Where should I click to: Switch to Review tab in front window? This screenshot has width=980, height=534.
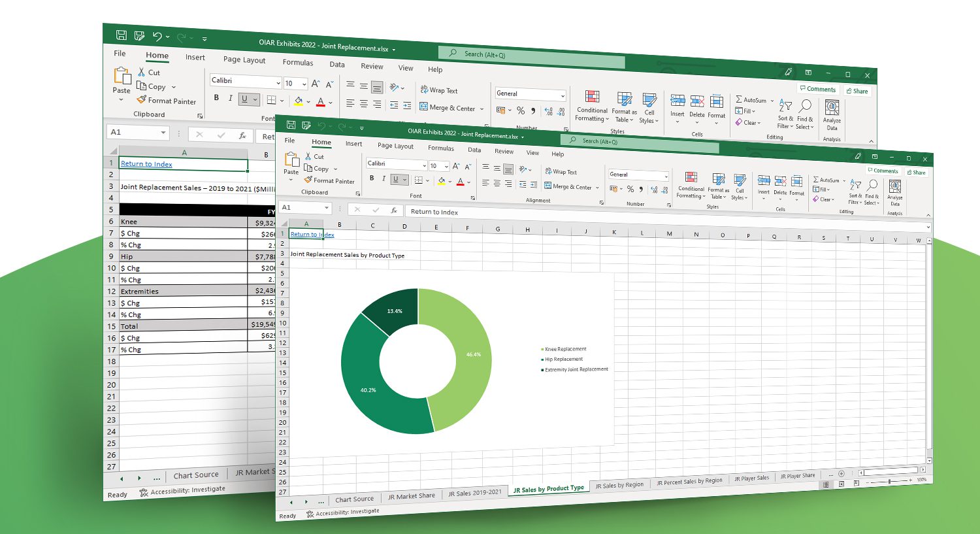[504, 151]
